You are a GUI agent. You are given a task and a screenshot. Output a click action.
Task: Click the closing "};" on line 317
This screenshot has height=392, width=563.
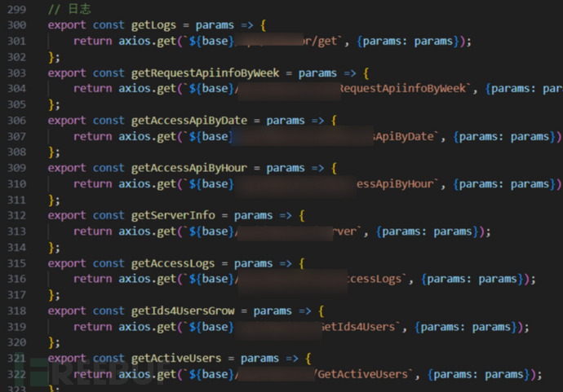[54, 295]
